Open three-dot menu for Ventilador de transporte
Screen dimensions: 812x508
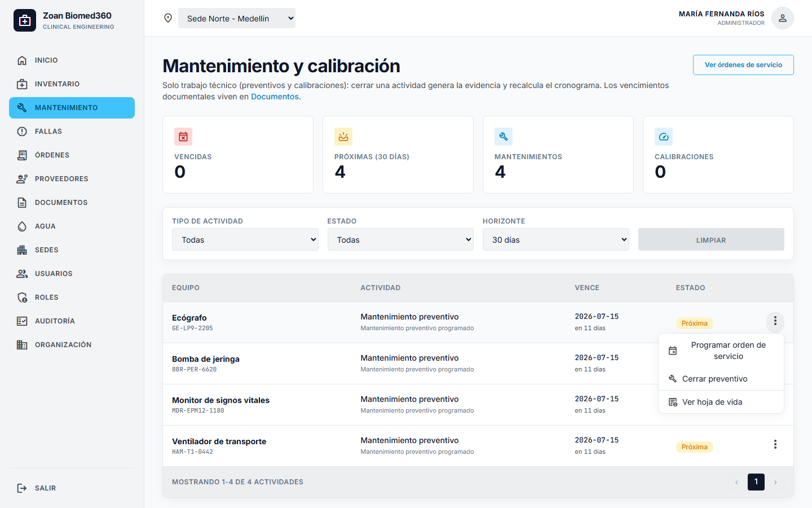pos(775,445)
